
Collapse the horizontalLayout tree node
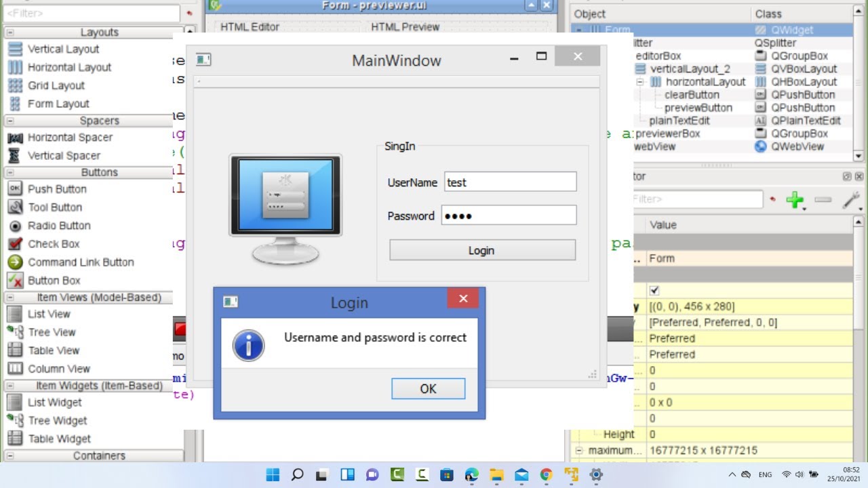pos(639,82)
